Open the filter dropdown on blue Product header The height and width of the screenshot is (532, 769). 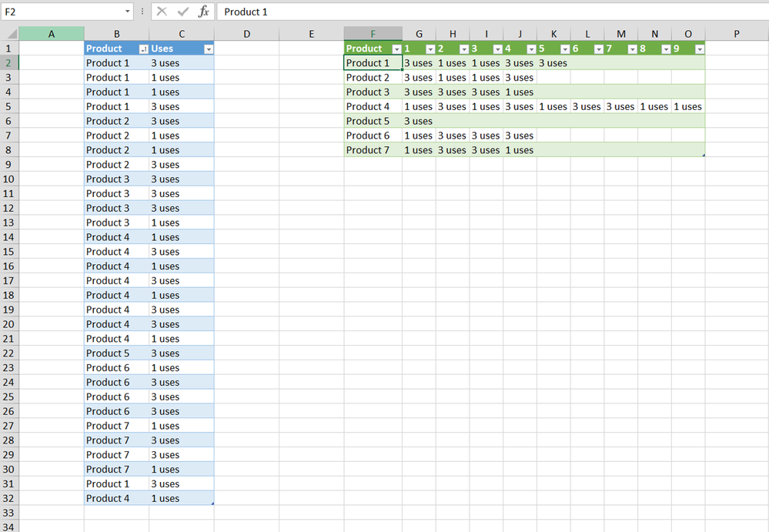coord(143,49)
